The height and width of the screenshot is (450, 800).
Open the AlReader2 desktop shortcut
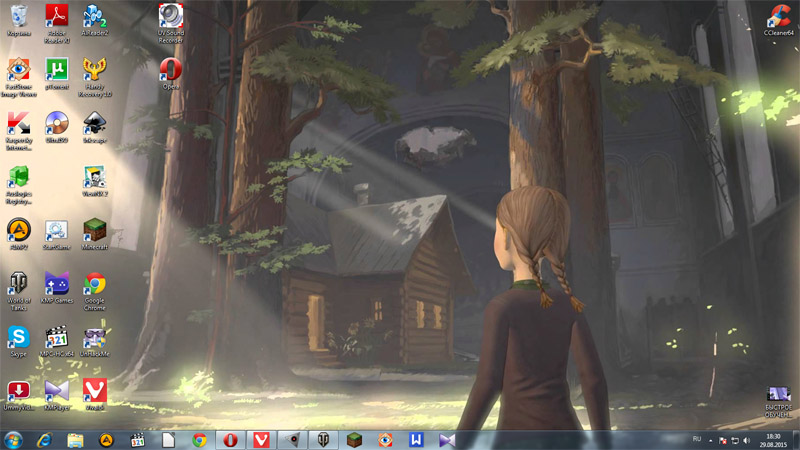(95, 20)
